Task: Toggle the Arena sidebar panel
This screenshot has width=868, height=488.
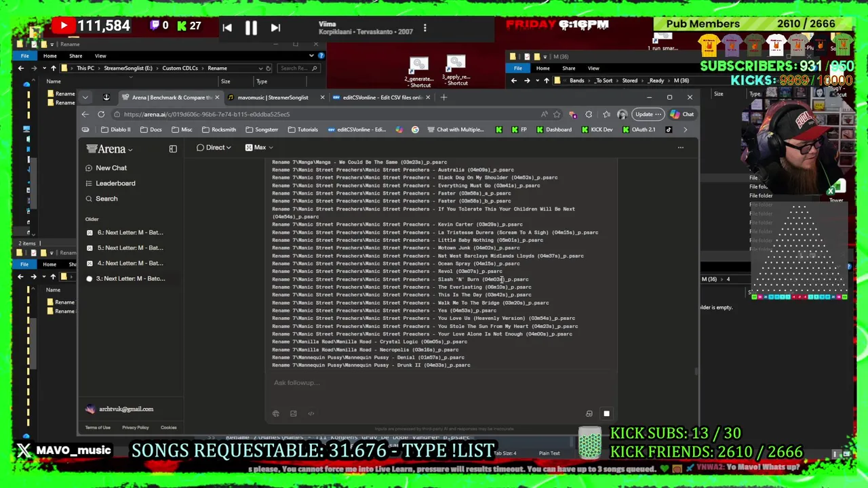Action: pos(173,149)
